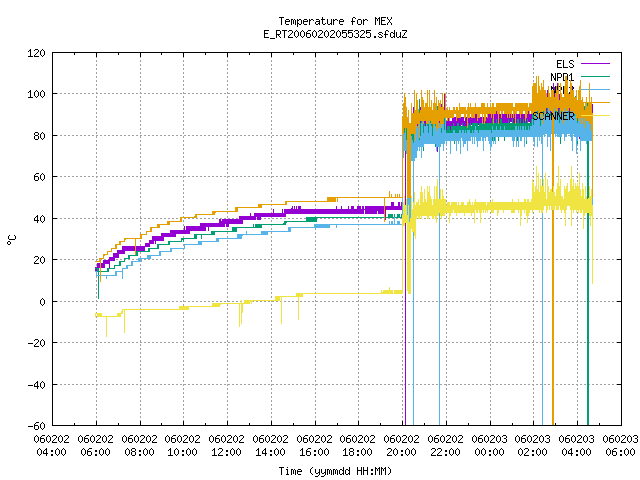Click the x-axis label '060202 12:00'

(x=227, y=446)
